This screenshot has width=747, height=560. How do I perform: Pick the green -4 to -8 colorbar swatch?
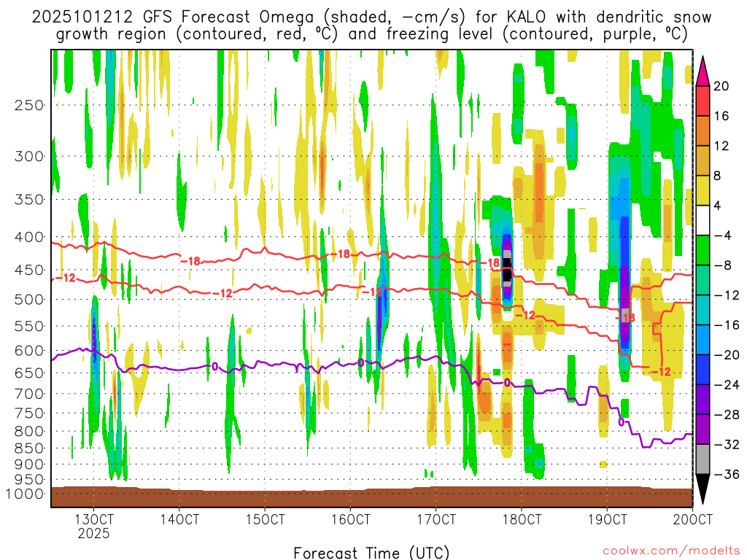703,250
